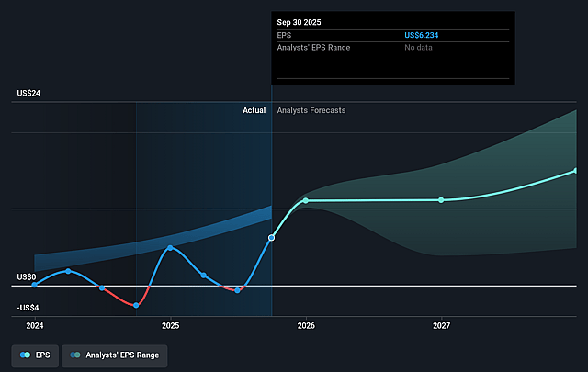The image size is (588, 372).
Task: Toggle the Analysts' EPS Range legend item
Action: point(115,354)
